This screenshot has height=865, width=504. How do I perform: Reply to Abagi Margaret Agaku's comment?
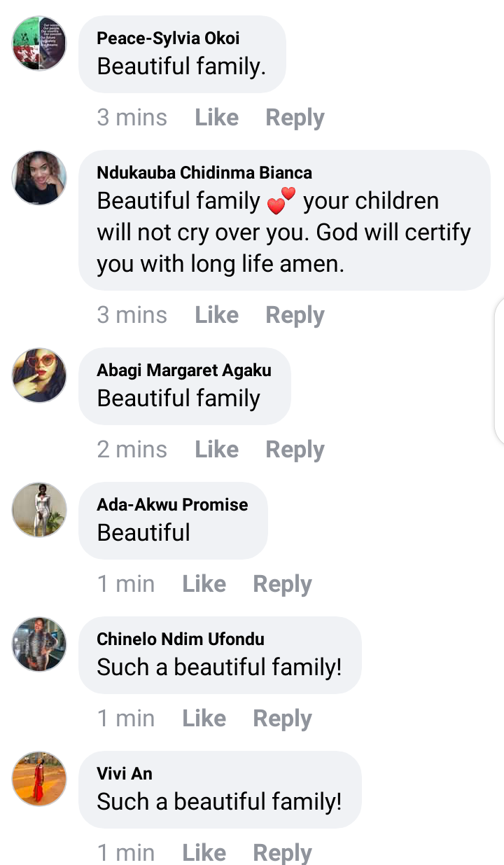click(x=295, y=450)
